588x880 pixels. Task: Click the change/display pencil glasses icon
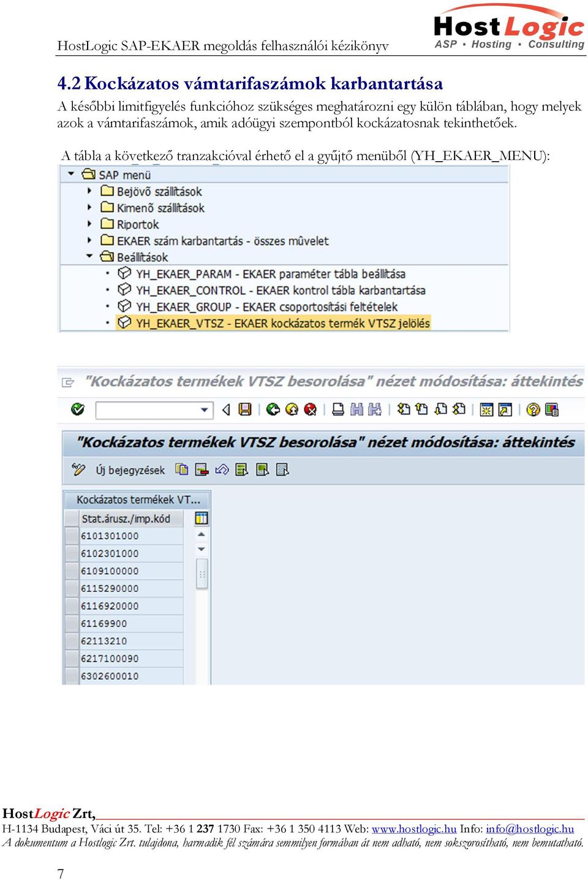[x=78, y=469]
